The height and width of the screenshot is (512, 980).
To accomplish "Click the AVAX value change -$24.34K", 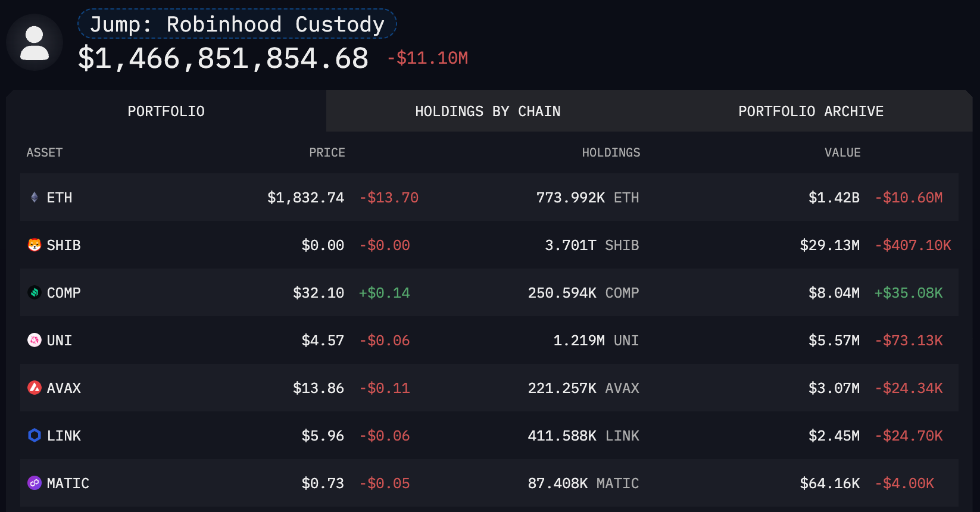I will tap(909, 388).
